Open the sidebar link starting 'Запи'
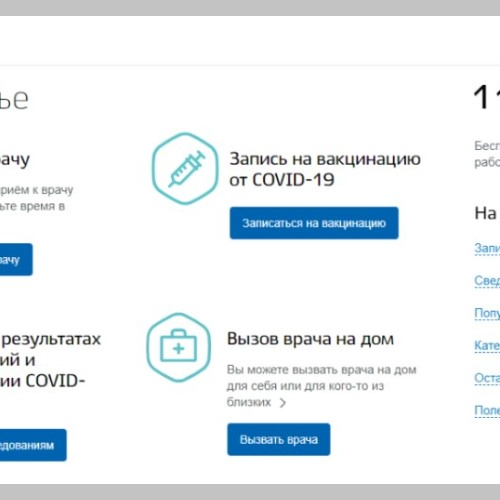This screenshot has height=500, width=500. [487, 248]
